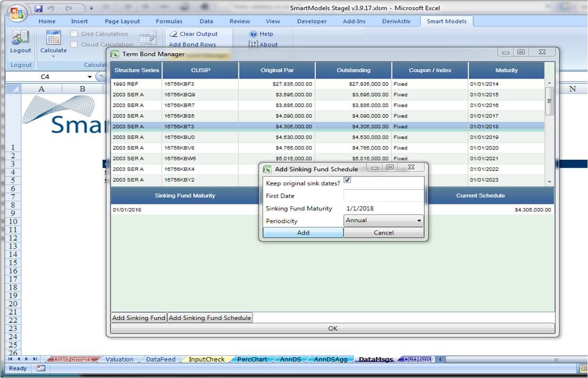
Task: Open Developer ribbon tab
Action: (312, 21)
